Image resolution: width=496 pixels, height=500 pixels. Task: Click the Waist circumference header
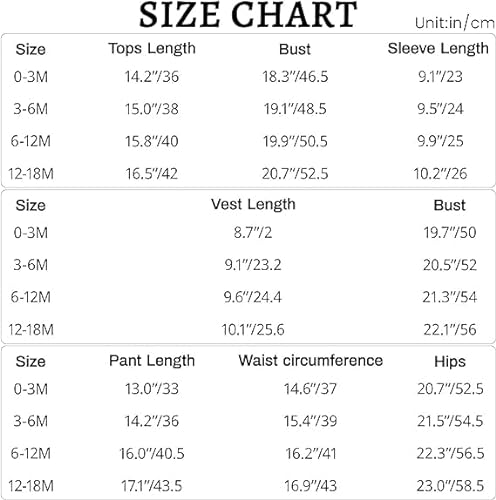(x=311, y=361)
